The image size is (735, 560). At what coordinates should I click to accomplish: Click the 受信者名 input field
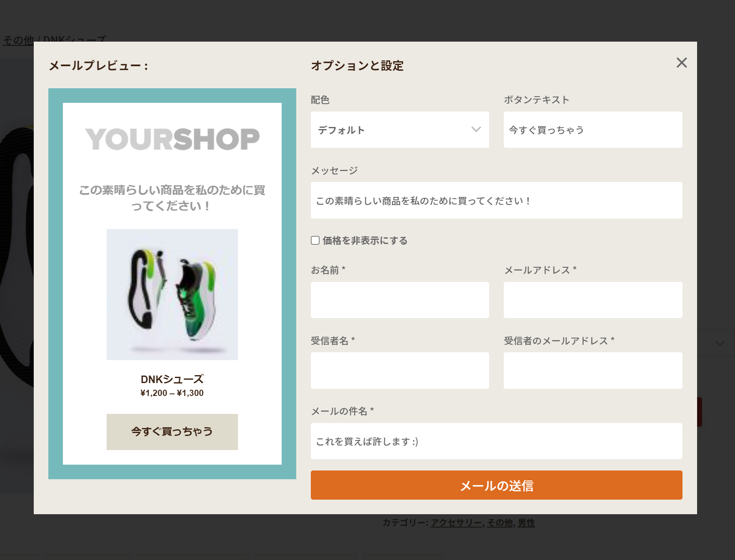pos(400,371)
